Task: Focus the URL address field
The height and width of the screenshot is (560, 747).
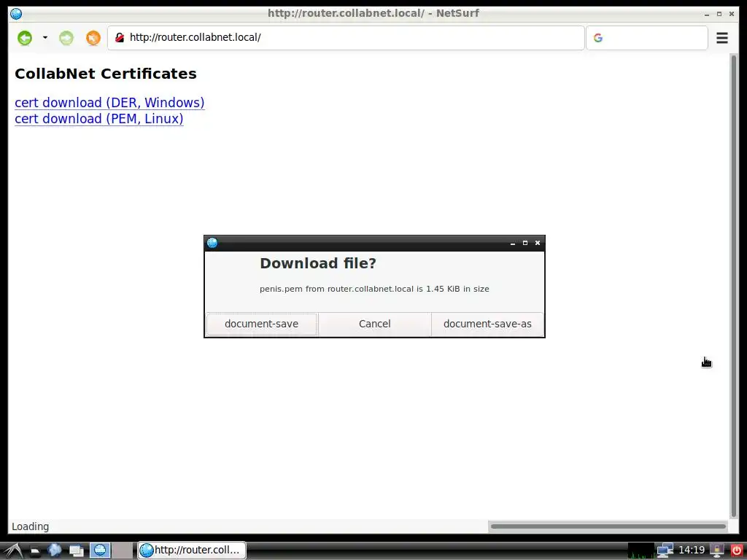Action: click(x=346, y=38)
